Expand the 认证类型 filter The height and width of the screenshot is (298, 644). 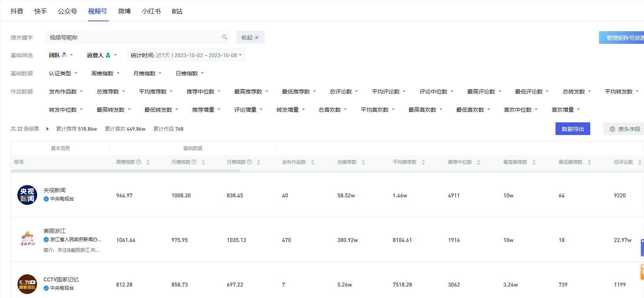[x=63, y=73]
